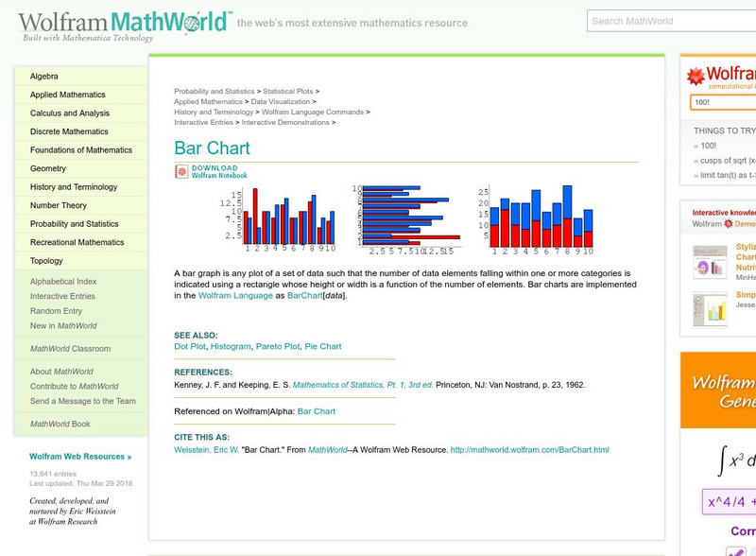
Task: Open the Histogram see-also link
Action: [231, 346]
